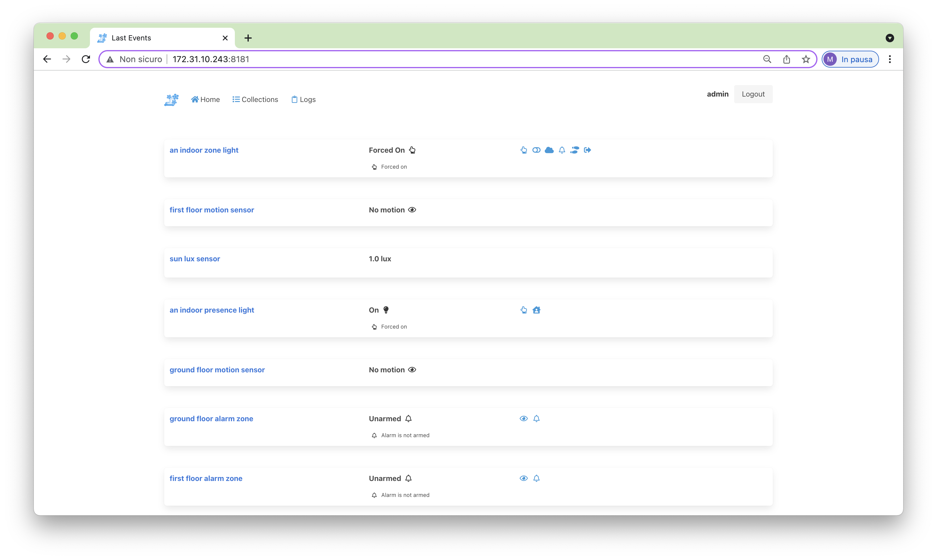937x560 pixels.
Task: Click the cloud icon on indoor zone light
Action: [549, 150]
